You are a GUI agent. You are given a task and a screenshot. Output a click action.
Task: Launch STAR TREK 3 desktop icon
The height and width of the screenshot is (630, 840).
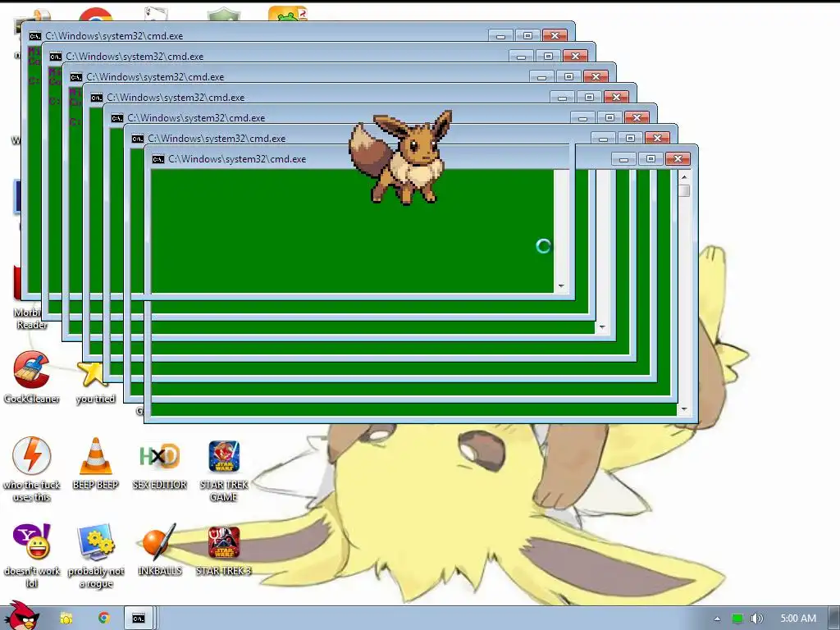tap(224, 550)
